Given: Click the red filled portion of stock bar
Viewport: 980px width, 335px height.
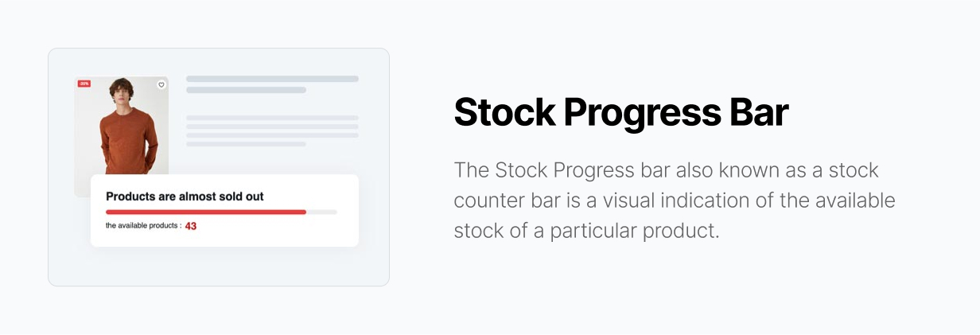Looking at the screenshot, I should 206,212.
